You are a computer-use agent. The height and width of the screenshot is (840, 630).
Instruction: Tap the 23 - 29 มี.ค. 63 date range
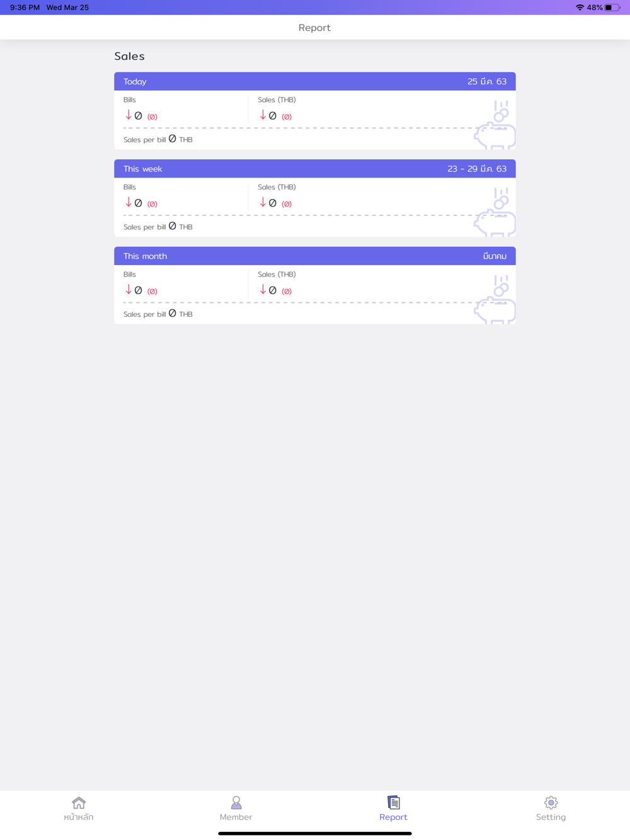tap(477, 169)
